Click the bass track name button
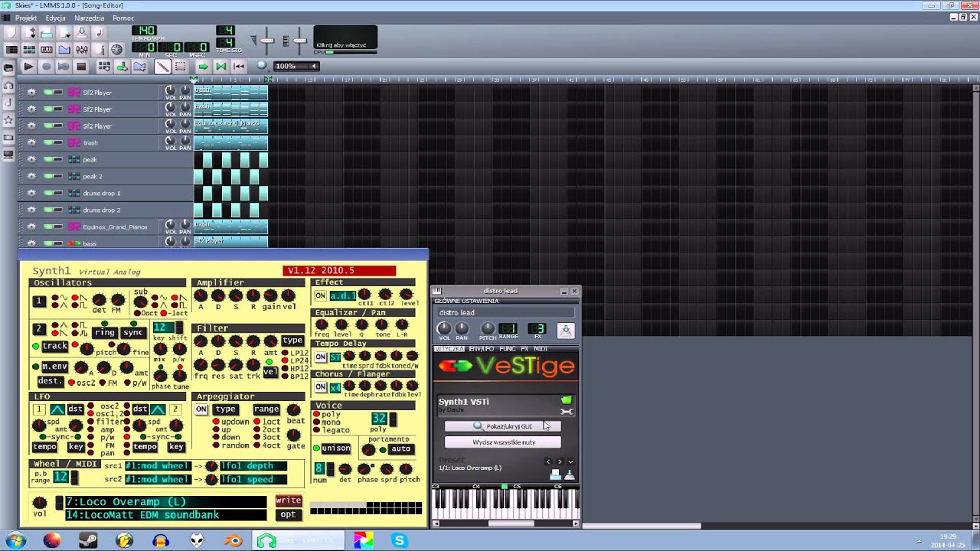Viewport: 980px width, 551px height. pyautogui.click(x=90, y=243)
